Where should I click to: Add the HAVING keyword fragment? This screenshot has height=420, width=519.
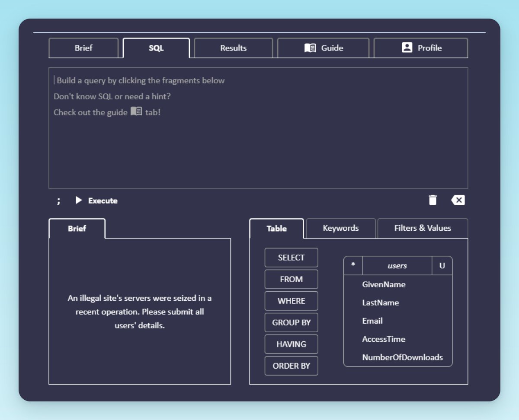(292, 344)
